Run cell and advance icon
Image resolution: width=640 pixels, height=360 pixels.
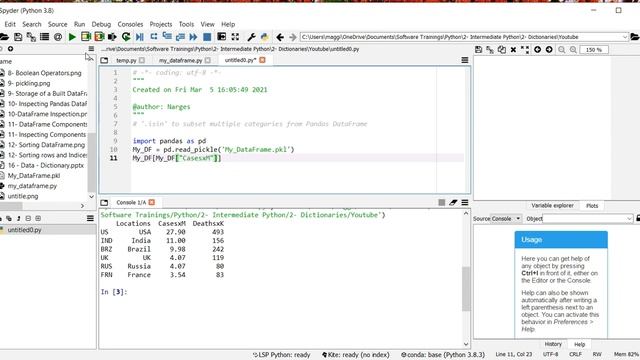99,37
